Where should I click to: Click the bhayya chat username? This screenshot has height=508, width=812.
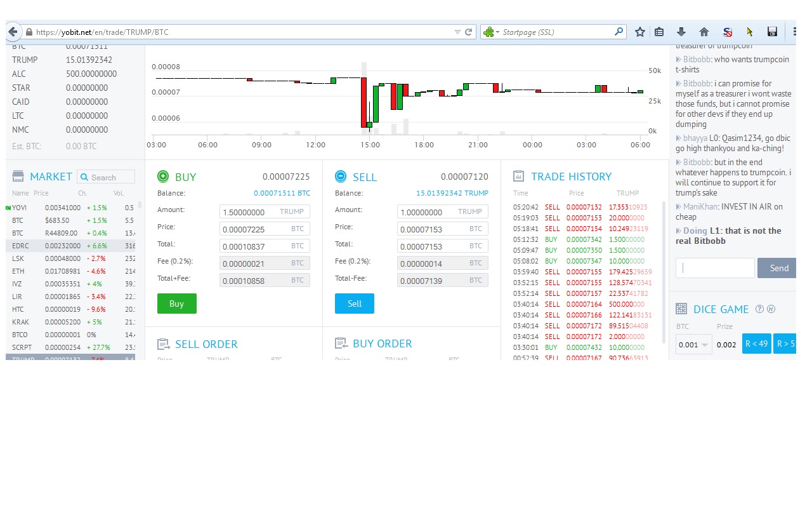pos(695,138)
